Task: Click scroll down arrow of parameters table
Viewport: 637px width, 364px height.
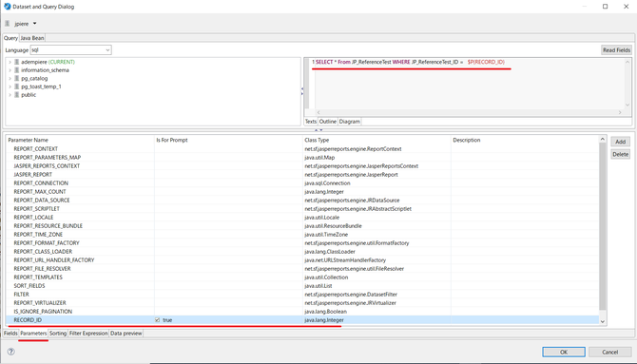Action: pos(603,321)
